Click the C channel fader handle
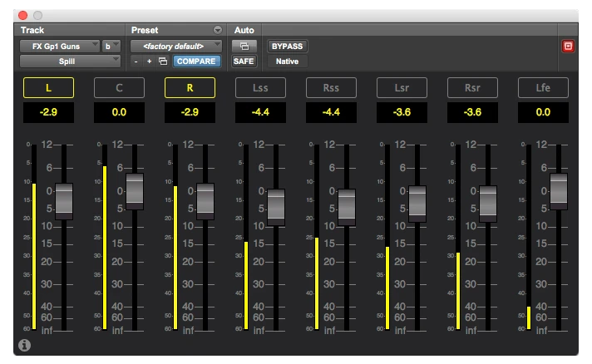 (x=135, y=191)
